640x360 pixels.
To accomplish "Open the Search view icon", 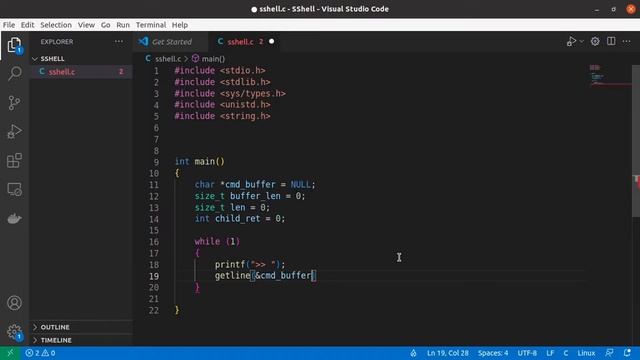I will 14,74.
